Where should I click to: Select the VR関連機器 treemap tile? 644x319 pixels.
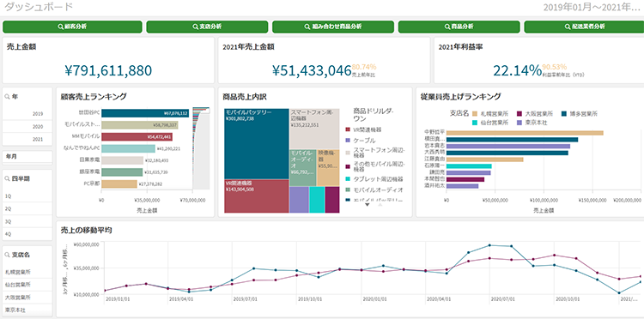257,196
